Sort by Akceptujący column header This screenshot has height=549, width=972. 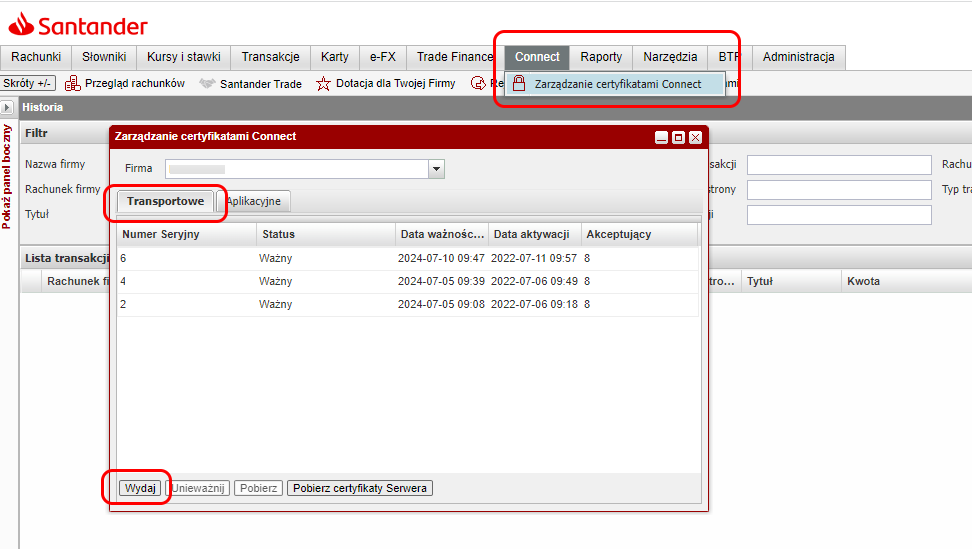[639, 234]
